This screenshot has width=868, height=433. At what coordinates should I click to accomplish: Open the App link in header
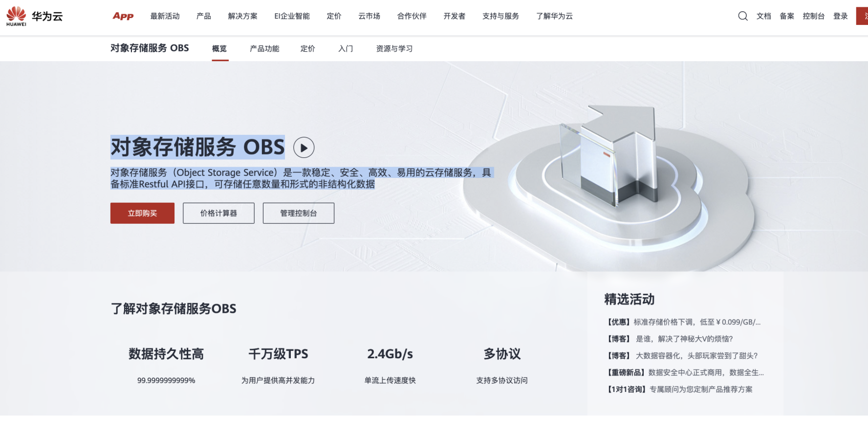coord(123,16)
